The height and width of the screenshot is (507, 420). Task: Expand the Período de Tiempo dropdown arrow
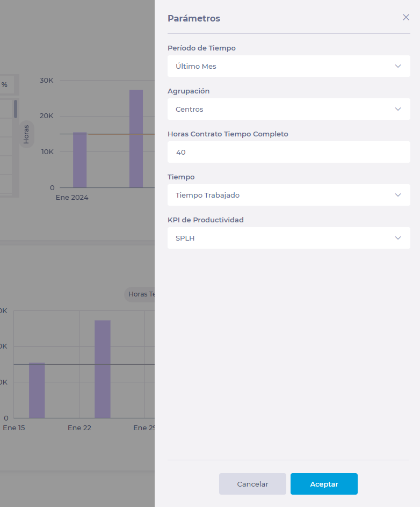click(x=398, y=66)
